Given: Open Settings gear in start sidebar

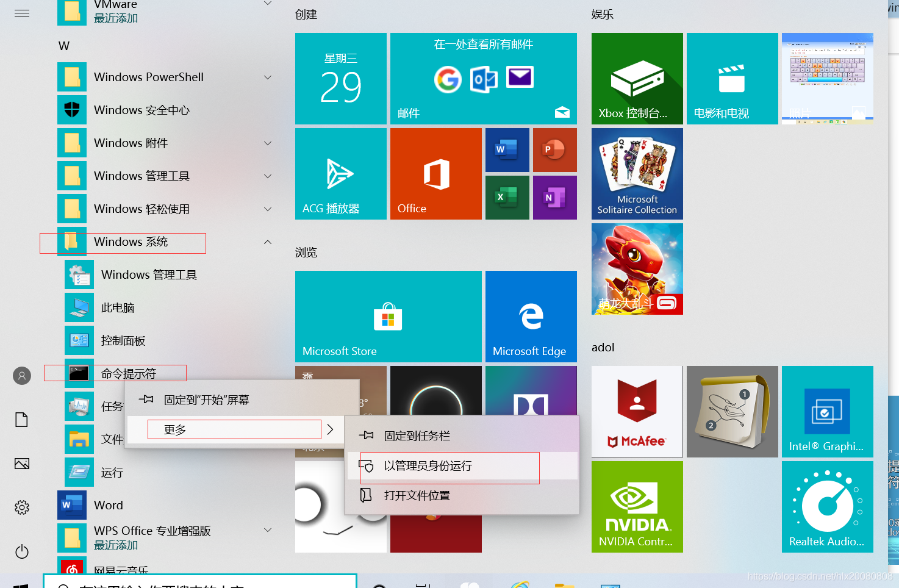Looking at the screenshot, I should coord(22,507).
